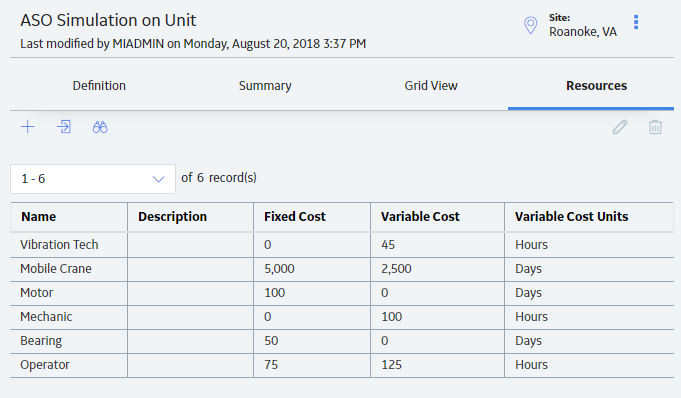Switch to the Summary tab
This screenshot has height=398, width=681.
point(265,86)
